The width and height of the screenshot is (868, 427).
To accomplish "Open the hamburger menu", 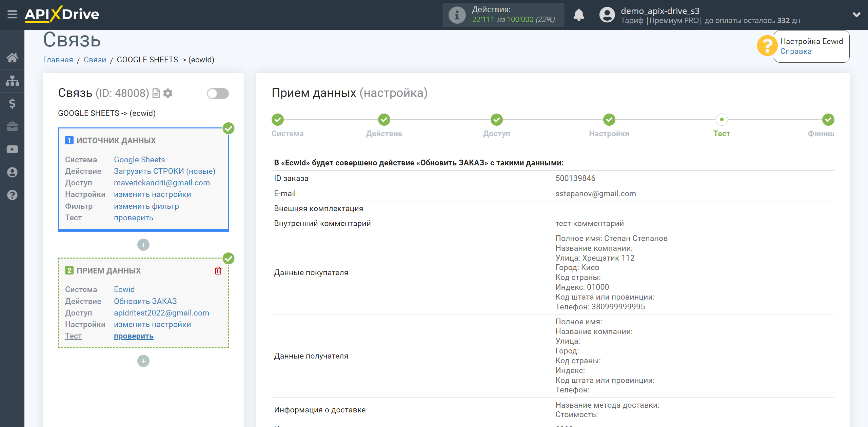I will point(12,15).
